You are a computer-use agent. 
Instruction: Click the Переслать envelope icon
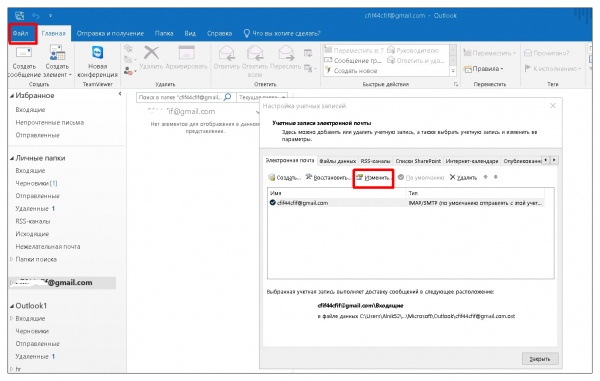pyautogui.click(x=285, y=53)
